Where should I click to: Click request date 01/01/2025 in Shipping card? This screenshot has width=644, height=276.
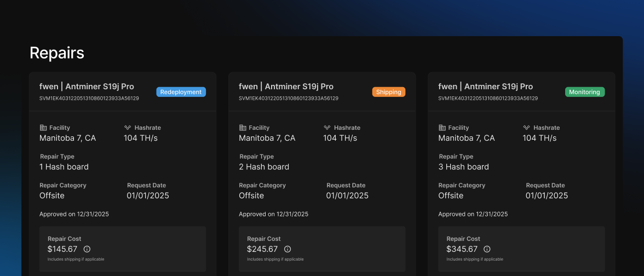pyautogui.click(x=347, y=196)
